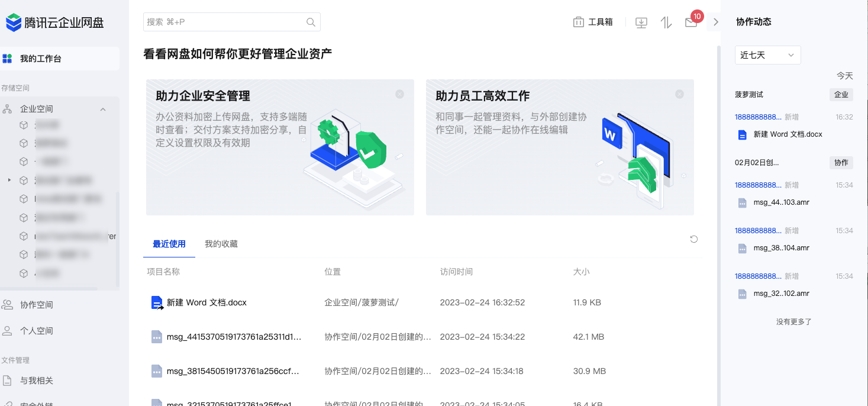Open the message inbox with 10 badge
This screenshot has width=868, height=406.
tap(691, 22)
